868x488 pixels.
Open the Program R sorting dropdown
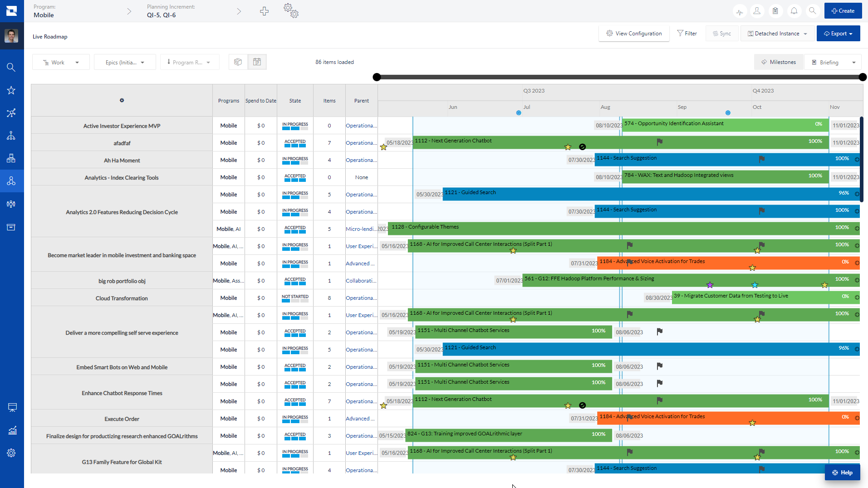190,62
